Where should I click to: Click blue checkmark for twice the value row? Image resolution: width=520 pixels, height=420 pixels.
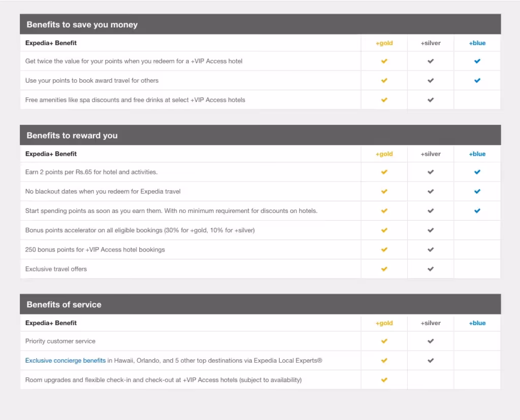coord(477,61)
